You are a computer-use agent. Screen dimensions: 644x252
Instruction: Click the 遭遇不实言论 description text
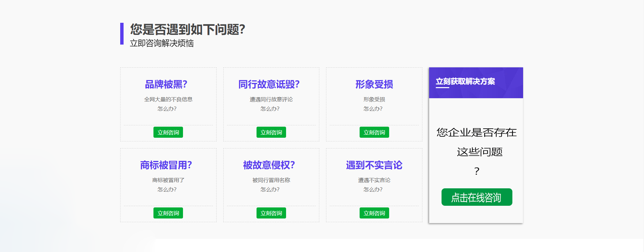coord(374,180)
